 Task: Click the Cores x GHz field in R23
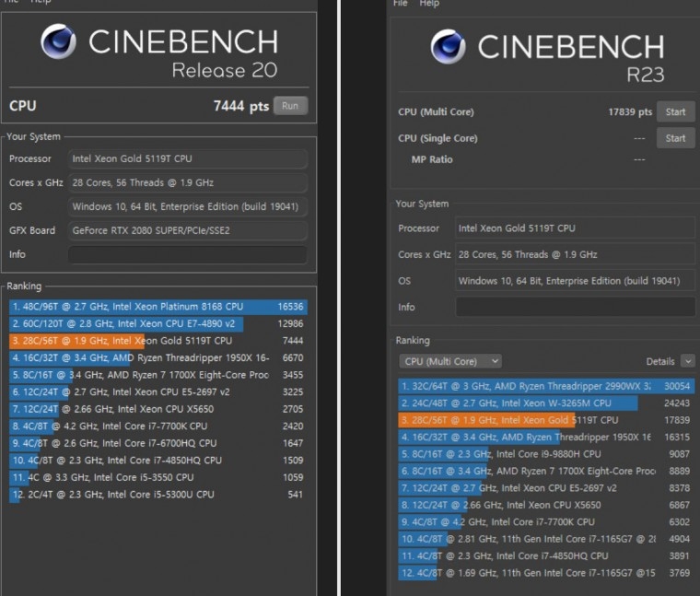(575, 254)
